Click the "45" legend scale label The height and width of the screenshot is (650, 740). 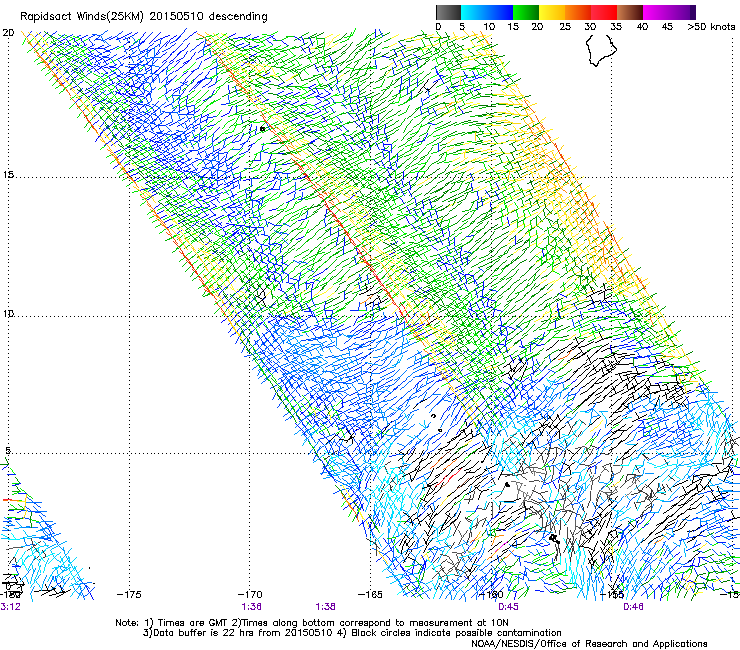pyautogui.click(x=667, y=27)
